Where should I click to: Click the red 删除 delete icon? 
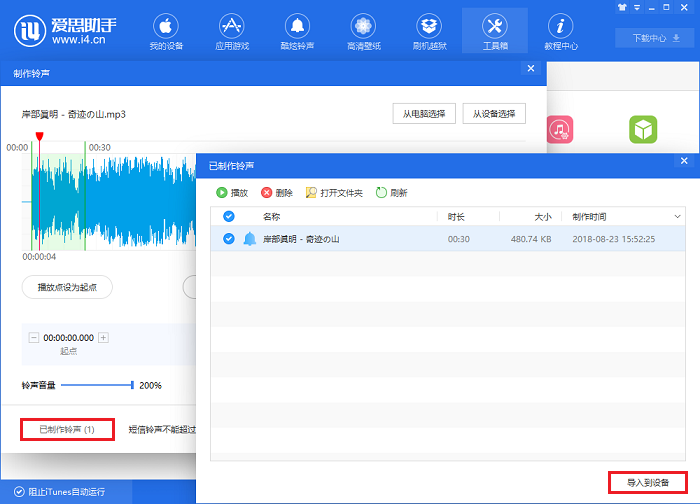(x=267, y=193)
